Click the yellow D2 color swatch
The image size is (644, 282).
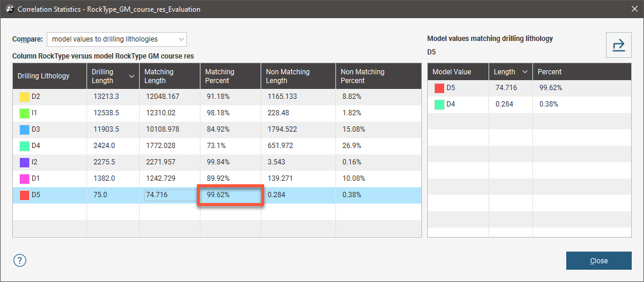click(x=25, y=97)
